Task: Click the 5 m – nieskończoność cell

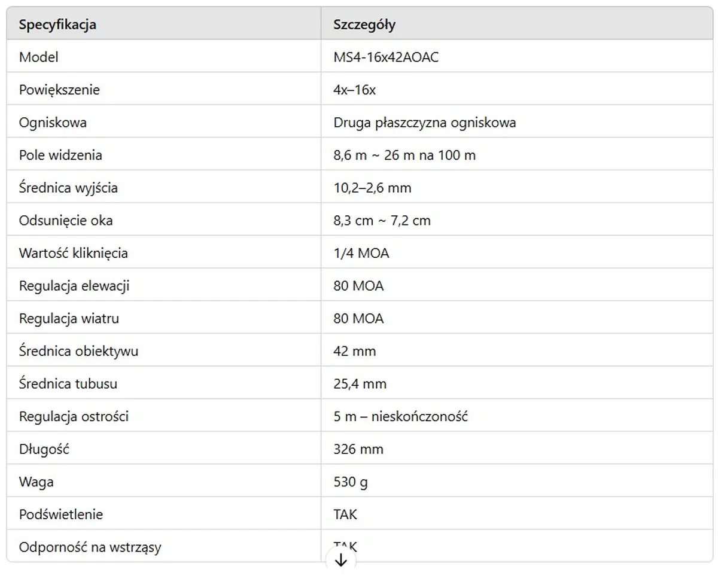Action: pyautogui.click(x=400, y=416)
